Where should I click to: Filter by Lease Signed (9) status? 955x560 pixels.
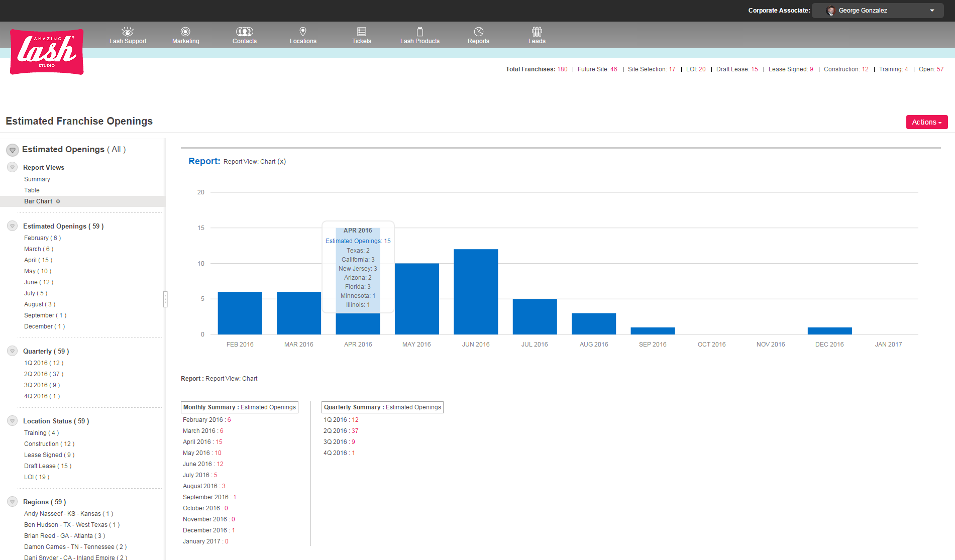pos(49,455)
